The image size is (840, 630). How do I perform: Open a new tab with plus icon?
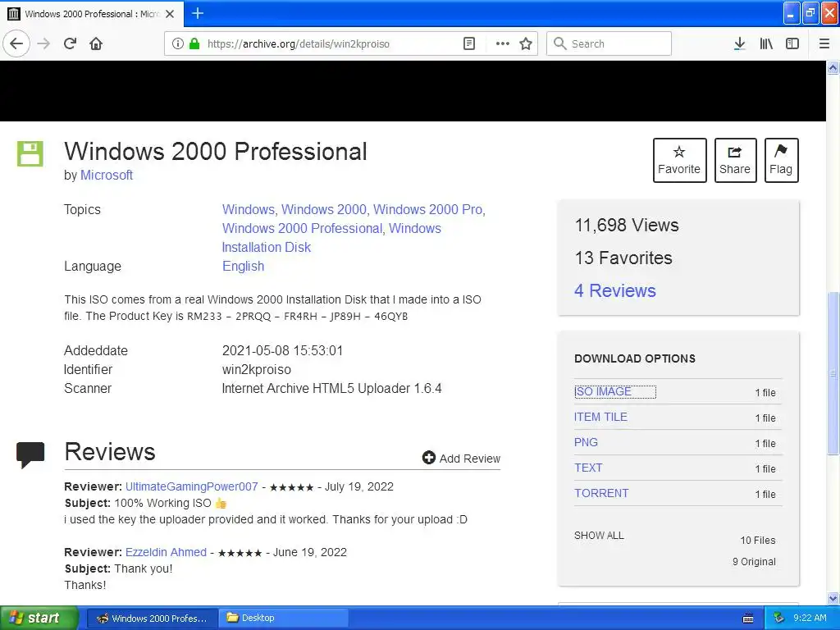[198, 13]
